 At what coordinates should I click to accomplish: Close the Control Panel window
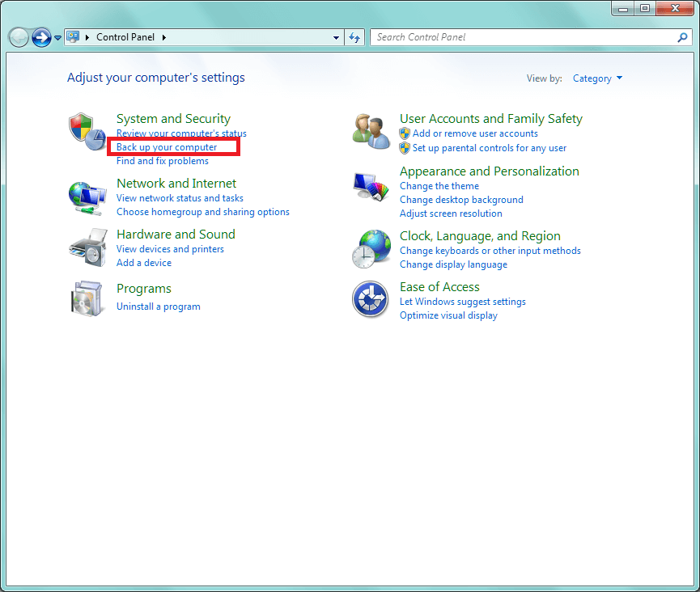tap(675, 8)
